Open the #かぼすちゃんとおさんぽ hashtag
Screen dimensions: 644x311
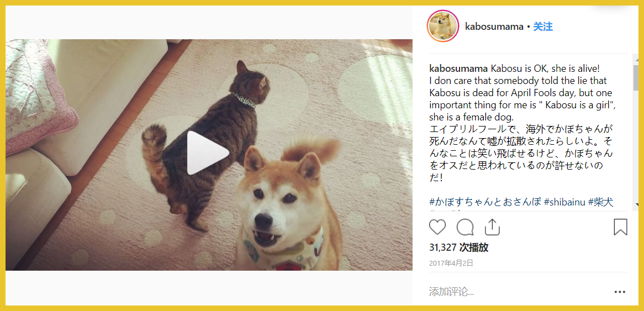[x=484, y=202]
